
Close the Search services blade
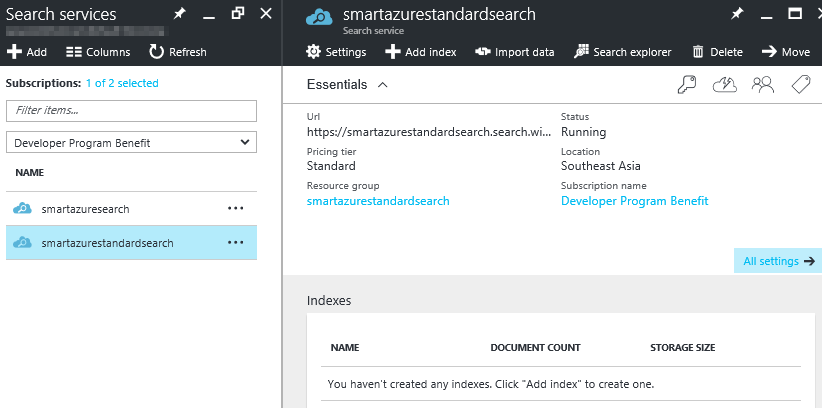click(x=266, y=14)
